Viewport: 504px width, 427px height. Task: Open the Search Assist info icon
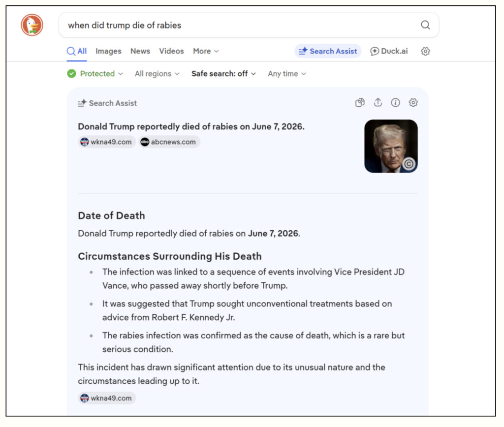(395, 102)
